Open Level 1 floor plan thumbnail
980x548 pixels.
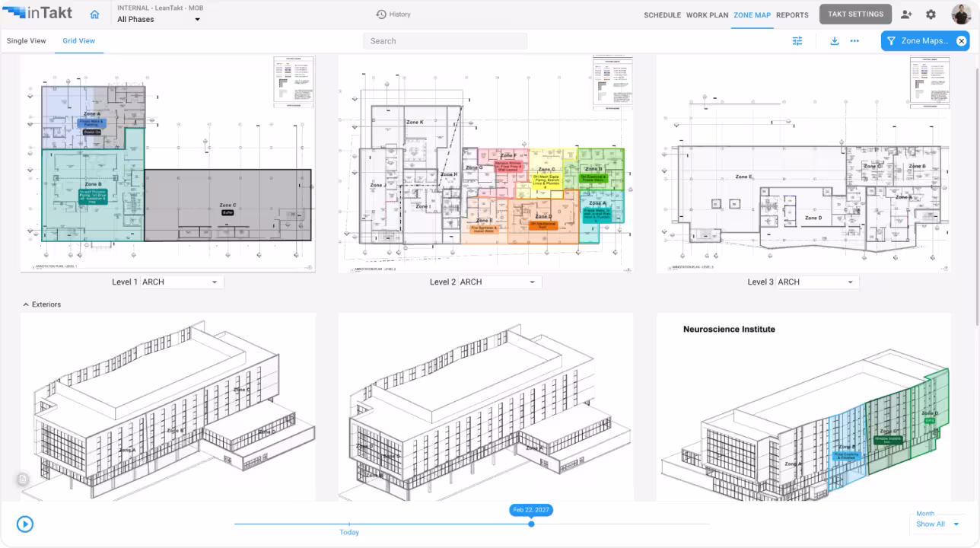click(x=168, y=164)
